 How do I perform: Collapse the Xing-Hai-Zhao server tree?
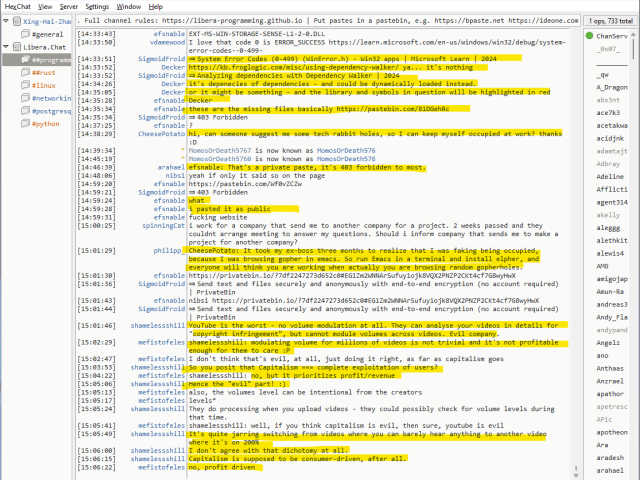coord(5,20)
